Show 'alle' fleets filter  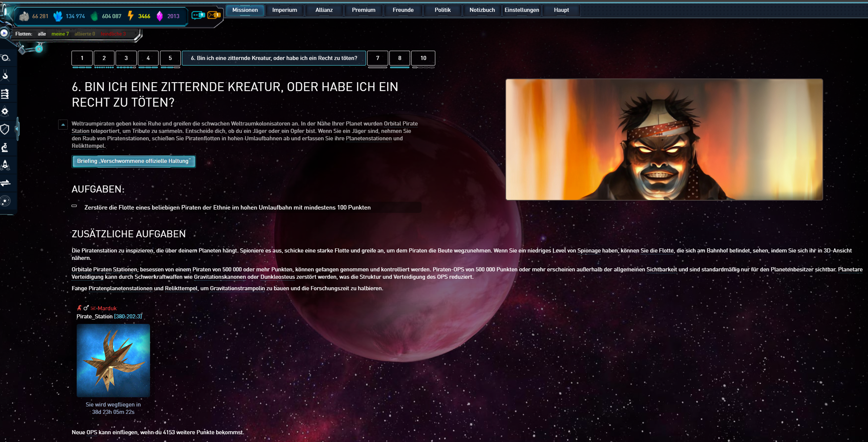tap(42, 34)
